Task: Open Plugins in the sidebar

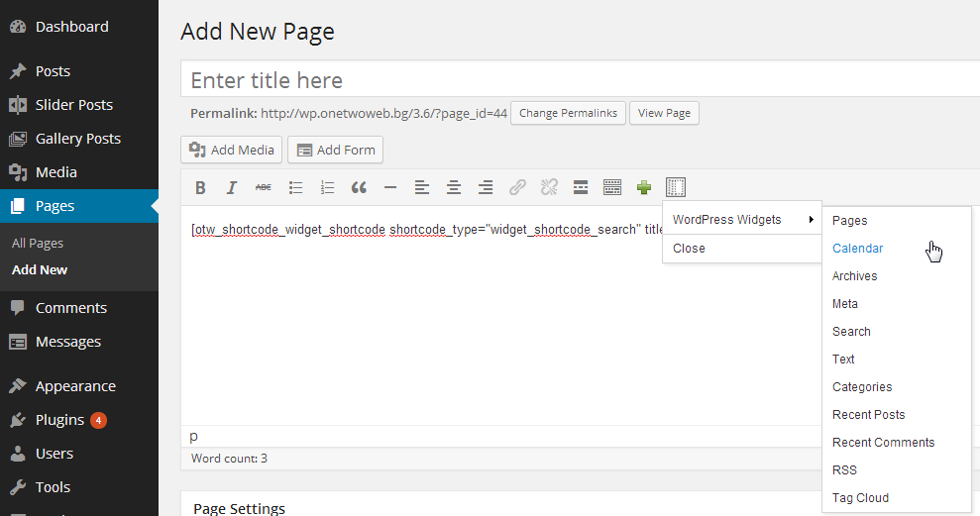Action: click(78, 420)
